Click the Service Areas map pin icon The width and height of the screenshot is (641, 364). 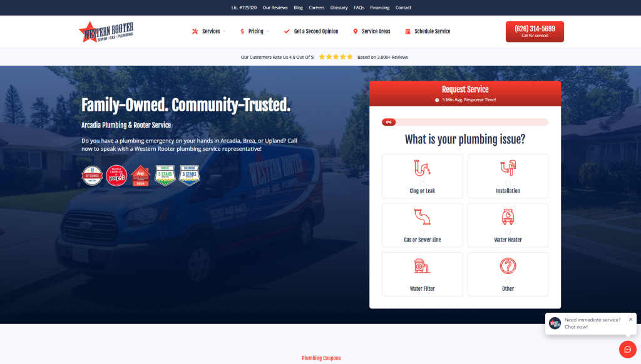point(356,31)
